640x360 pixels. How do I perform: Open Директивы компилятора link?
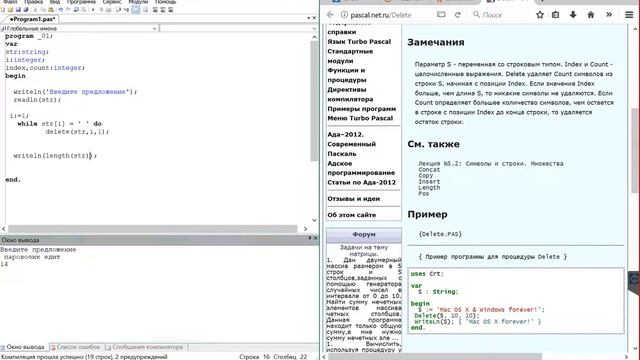[350, 94]
